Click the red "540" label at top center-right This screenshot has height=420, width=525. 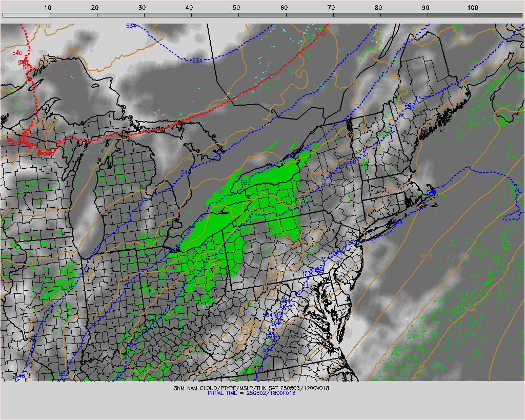[x=320, y=34]
